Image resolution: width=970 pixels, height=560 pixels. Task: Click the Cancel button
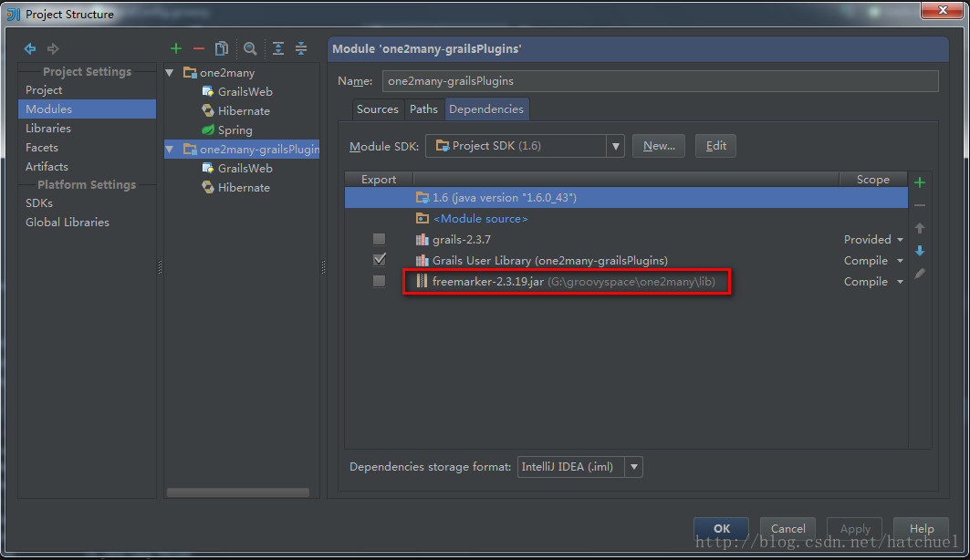788,528
